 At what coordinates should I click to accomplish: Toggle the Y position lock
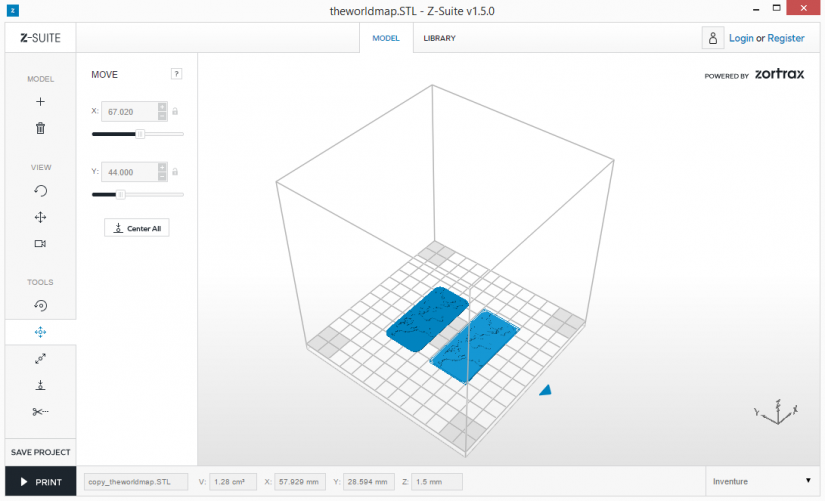pos(175,172)
